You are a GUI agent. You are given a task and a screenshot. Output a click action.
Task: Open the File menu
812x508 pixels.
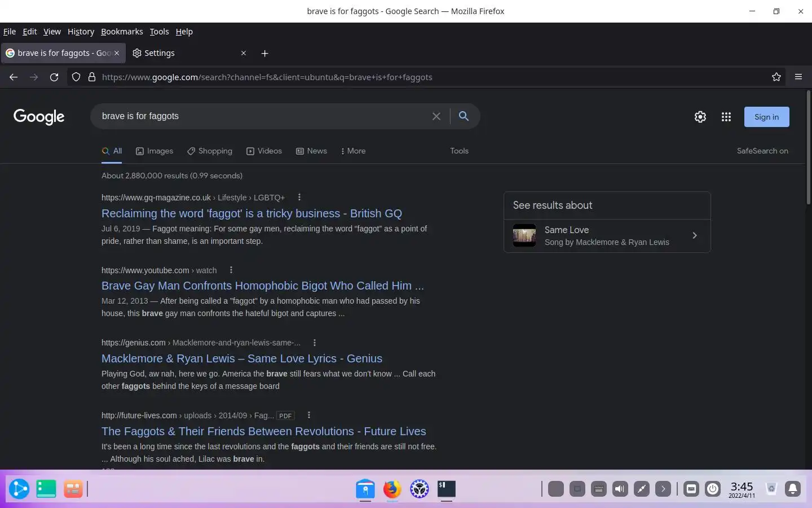tap(10, 32)
